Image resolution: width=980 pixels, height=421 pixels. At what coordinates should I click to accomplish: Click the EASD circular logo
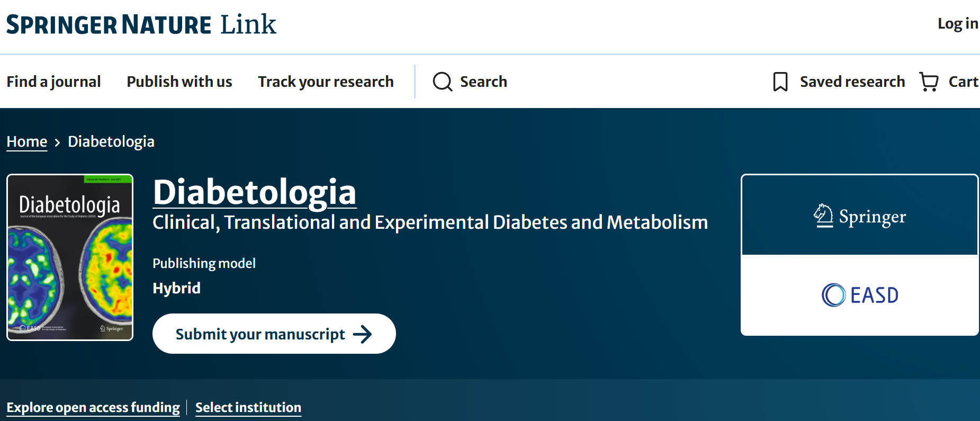(833, 295)
